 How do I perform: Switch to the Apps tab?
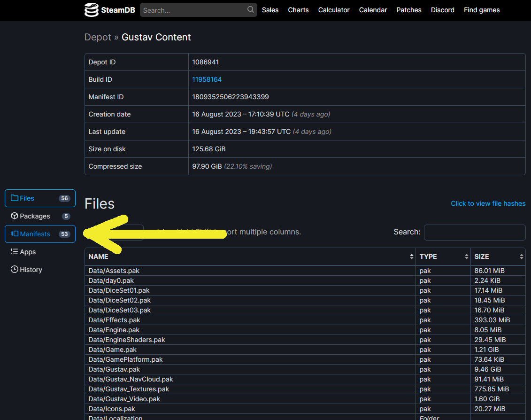pos(40,251)
